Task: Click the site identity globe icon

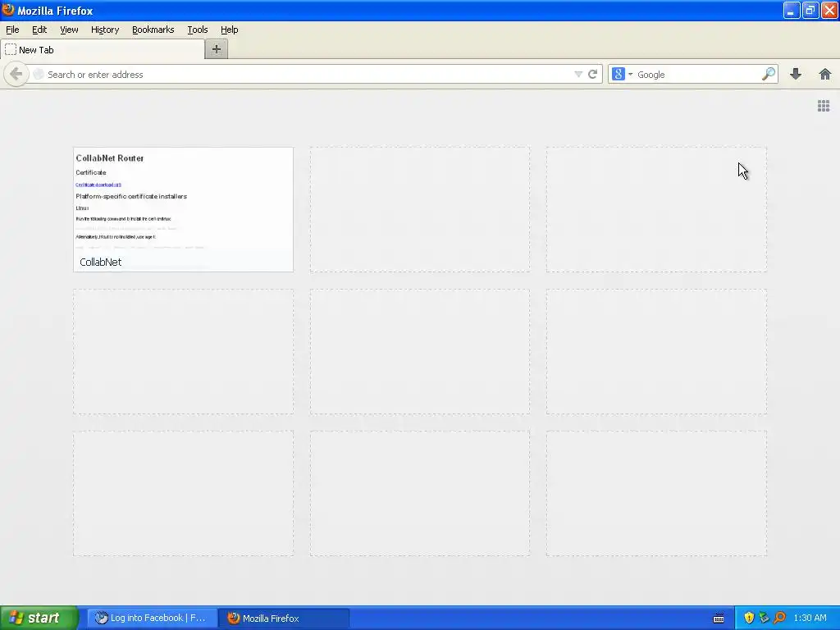Action: point(38,75)
